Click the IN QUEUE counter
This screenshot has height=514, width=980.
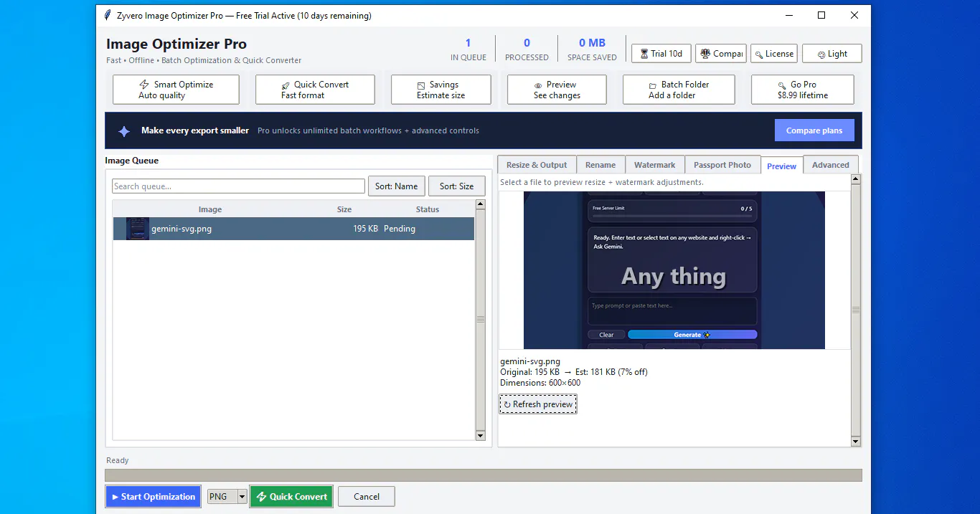tap(468, 49)
